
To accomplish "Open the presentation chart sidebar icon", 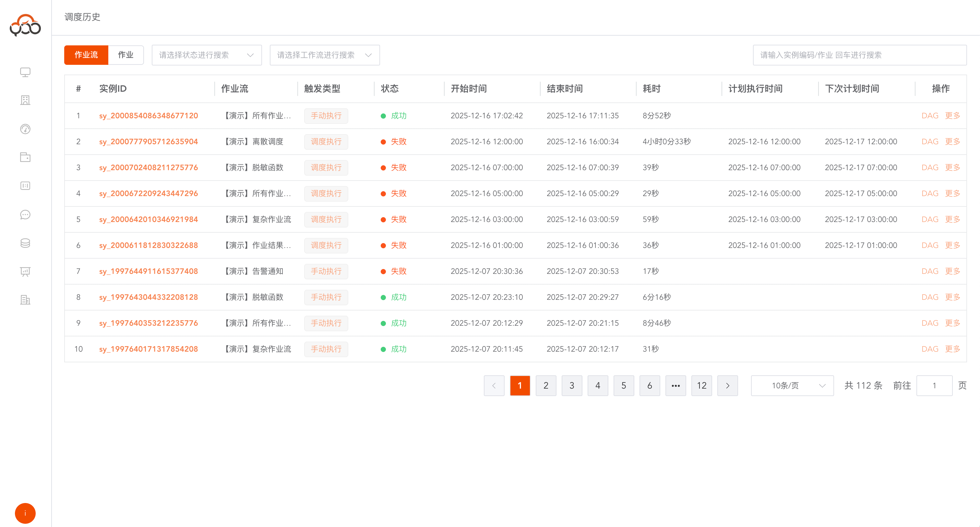I will click(x=25, y=272).
